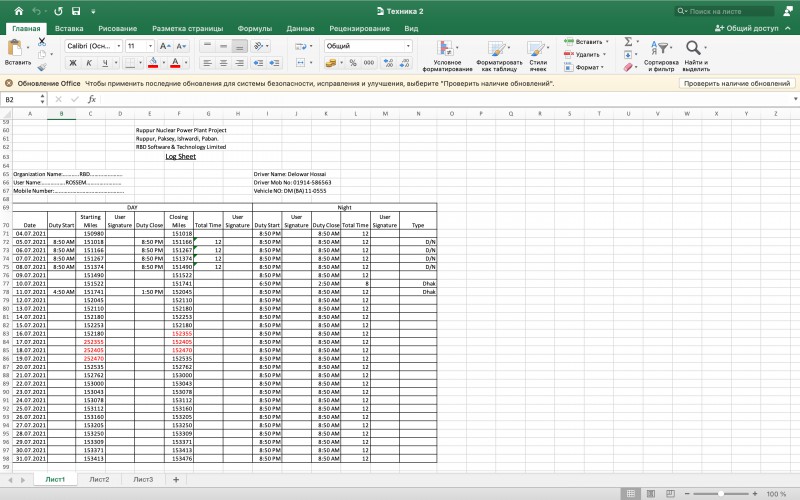Click the percent style icon
The image size is (800, 500).
pos(353,63)
